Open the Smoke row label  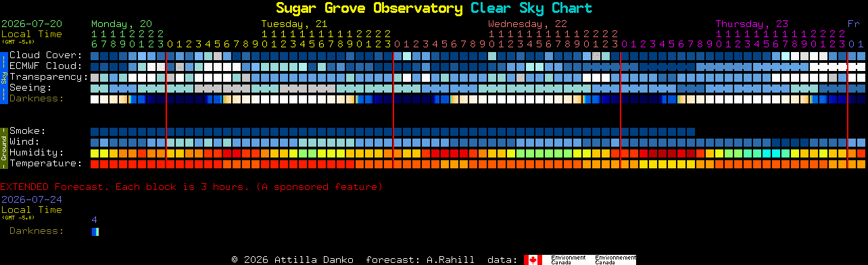[x=28, y=130]
